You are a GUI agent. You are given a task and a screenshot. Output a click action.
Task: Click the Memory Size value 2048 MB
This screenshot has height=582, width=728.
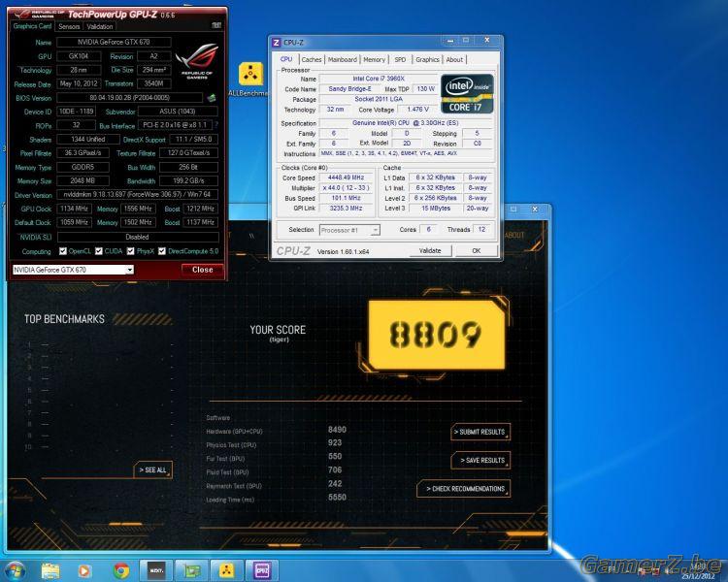coord(83,181)
